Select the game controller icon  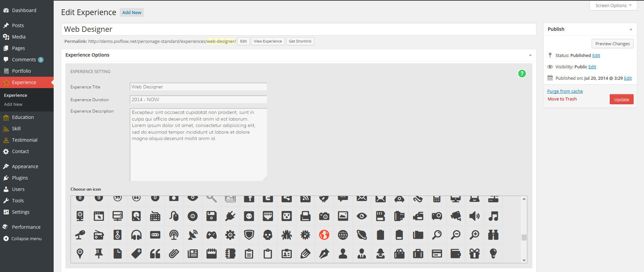[211, 235]
